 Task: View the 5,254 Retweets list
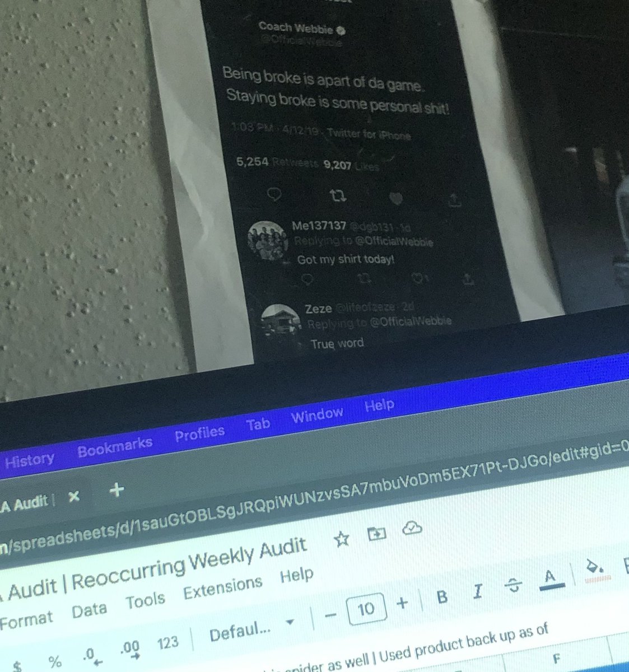pyautogui.click(x=277, y=162)
